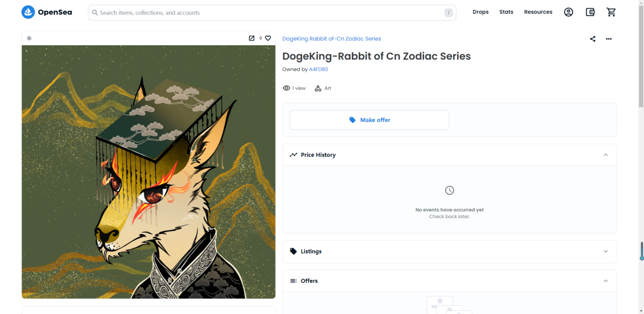Screen dimensions: 644x314
Task: Open the Stats menu
Action: (506, 12)
